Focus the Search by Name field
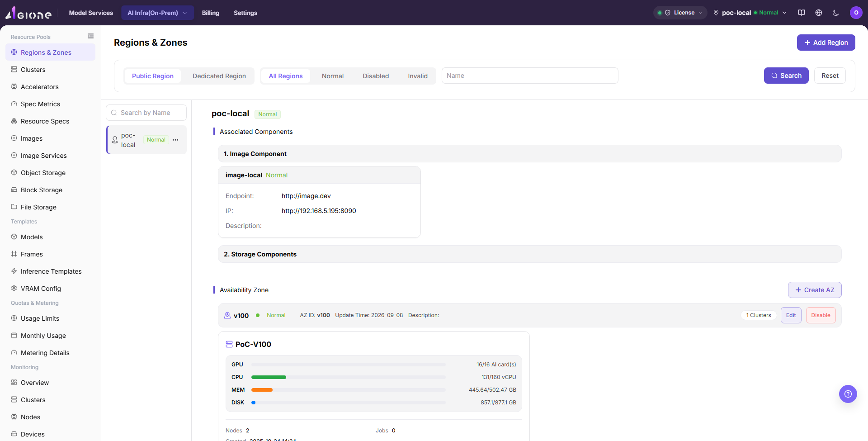The image size is (868, 441). point(146,113)
